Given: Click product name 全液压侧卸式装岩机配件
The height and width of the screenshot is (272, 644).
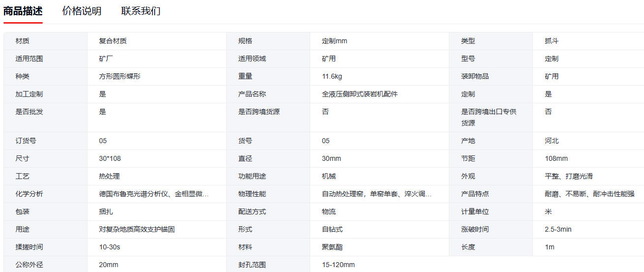Looking at the screenshot, I should 359,94.
